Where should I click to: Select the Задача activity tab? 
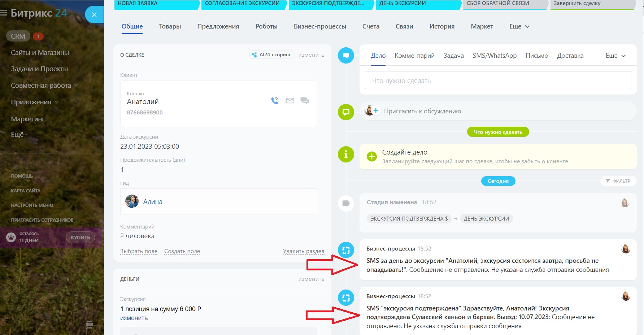(454, 56)
